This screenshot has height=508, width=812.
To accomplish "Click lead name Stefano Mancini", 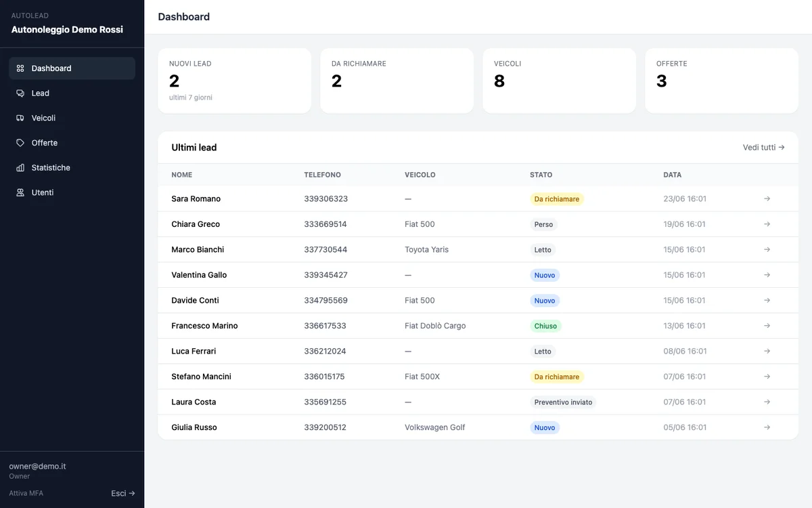I will (201, 377).
